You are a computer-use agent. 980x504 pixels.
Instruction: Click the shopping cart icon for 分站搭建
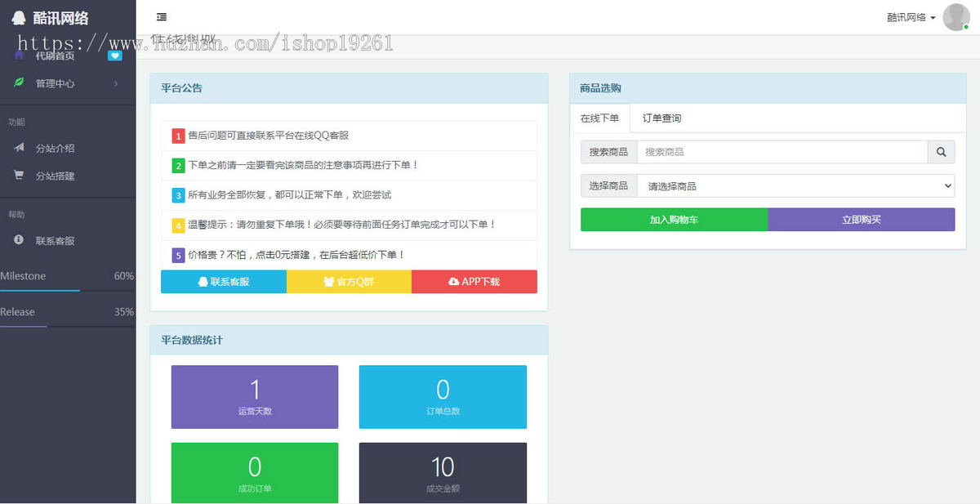pos(19,176)
